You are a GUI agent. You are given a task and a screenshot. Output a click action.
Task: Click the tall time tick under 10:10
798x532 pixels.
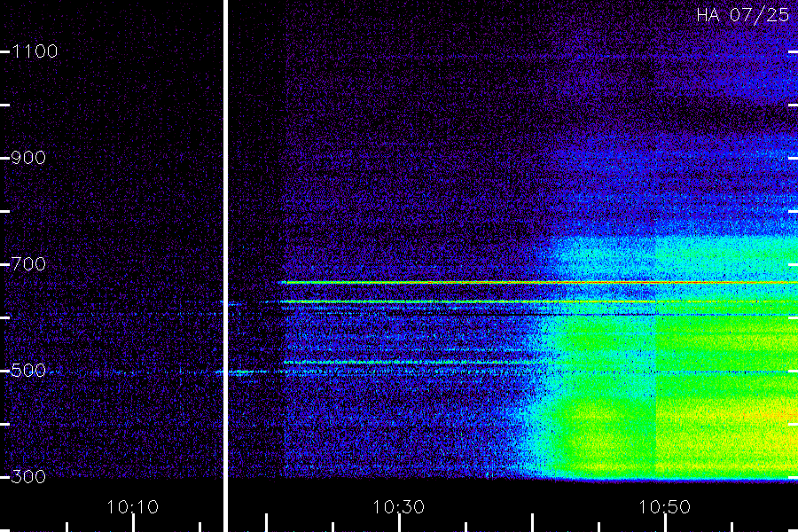(x=133, y=523)
